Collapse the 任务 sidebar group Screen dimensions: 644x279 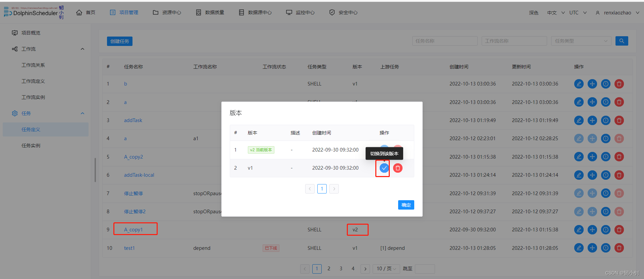pos(83,113)
